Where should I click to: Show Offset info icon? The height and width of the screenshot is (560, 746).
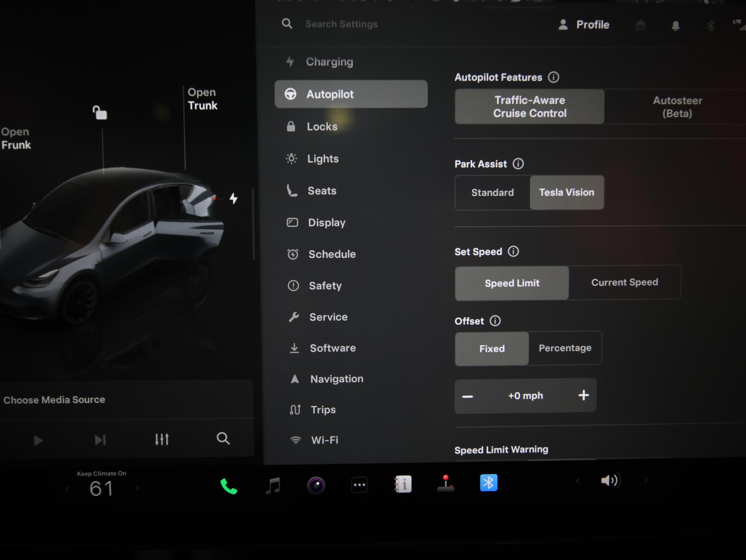point(495,321)
